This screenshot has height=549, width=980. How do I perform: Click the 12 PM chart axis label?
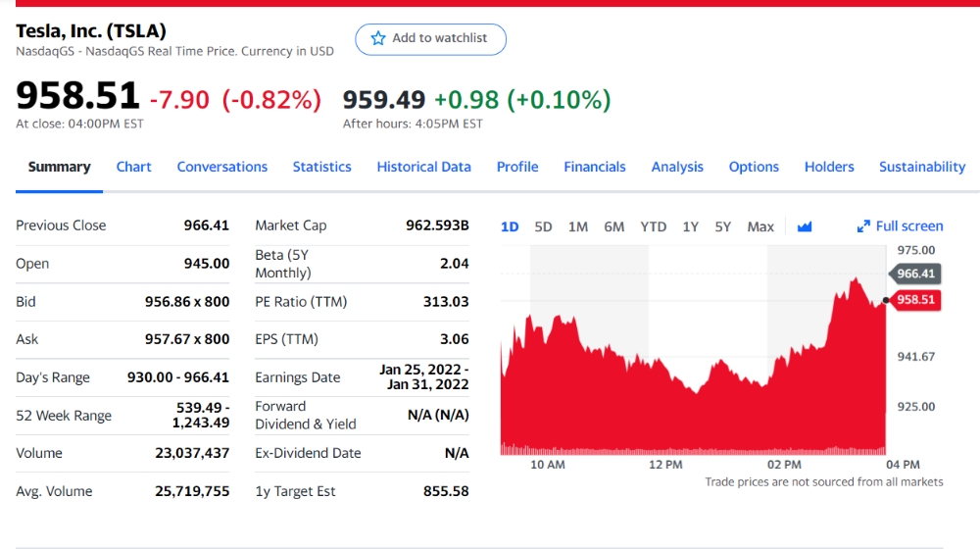pos(665,465)
